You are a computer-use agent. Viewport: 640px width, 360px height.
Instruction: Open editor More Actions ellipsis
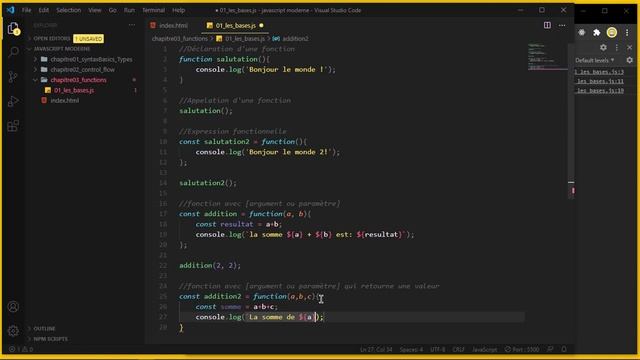(x=562, y=25)
